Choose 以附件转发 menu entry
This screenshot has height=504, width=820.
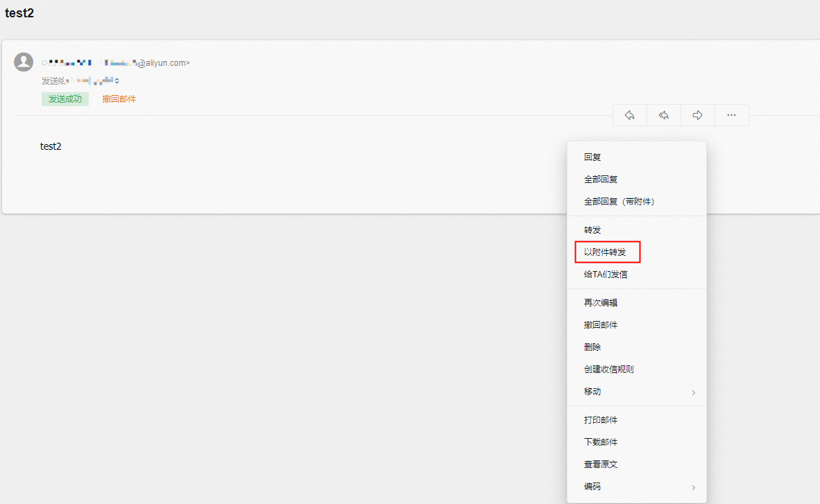605,252
